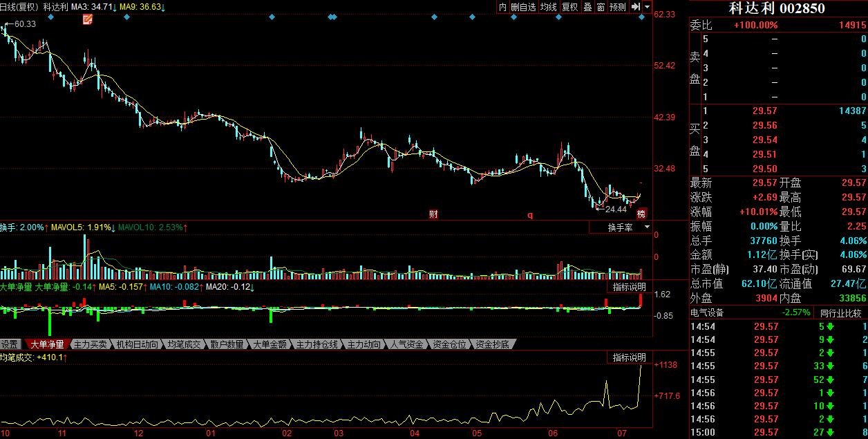The height and width of the screenshot is (439, 868).
Task: Click the red 榜 ranking marker
Action: coord(641,214)
